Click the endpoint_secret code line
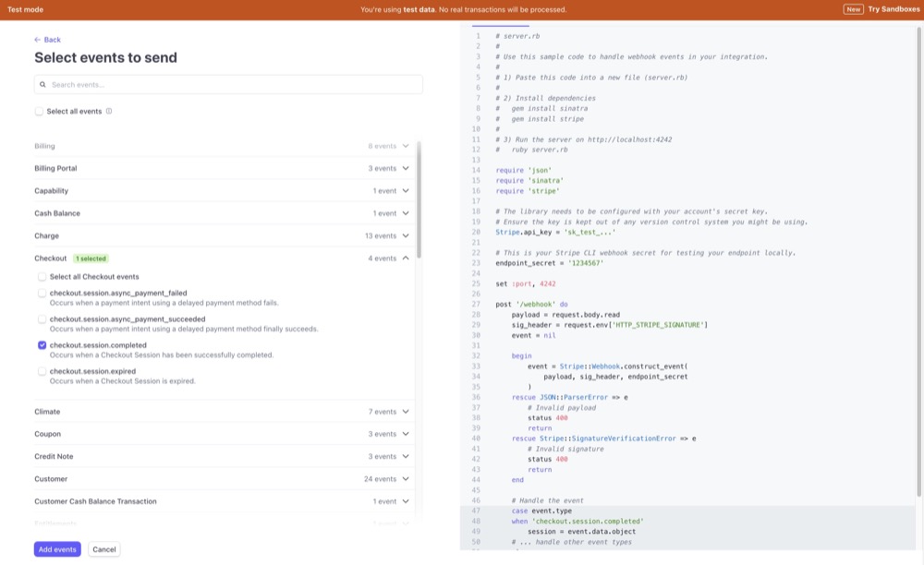The width and height of the screenshot is (924, 565). 549,263
